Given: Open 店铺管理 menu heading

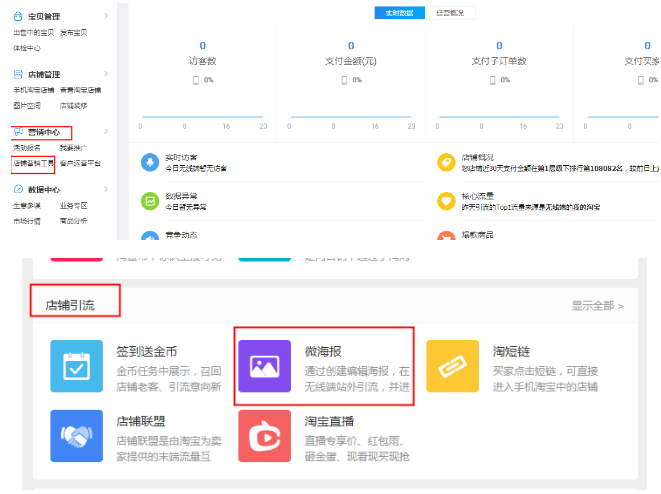Looking at the screenshot, I should tap(44, 75).
